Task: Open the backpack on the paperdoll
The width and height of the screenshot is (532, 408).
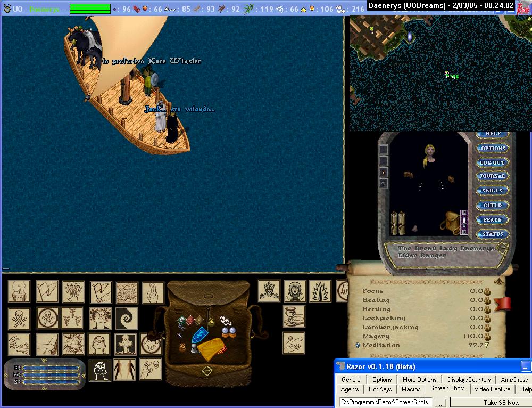Action: click(x=450, y=222)
